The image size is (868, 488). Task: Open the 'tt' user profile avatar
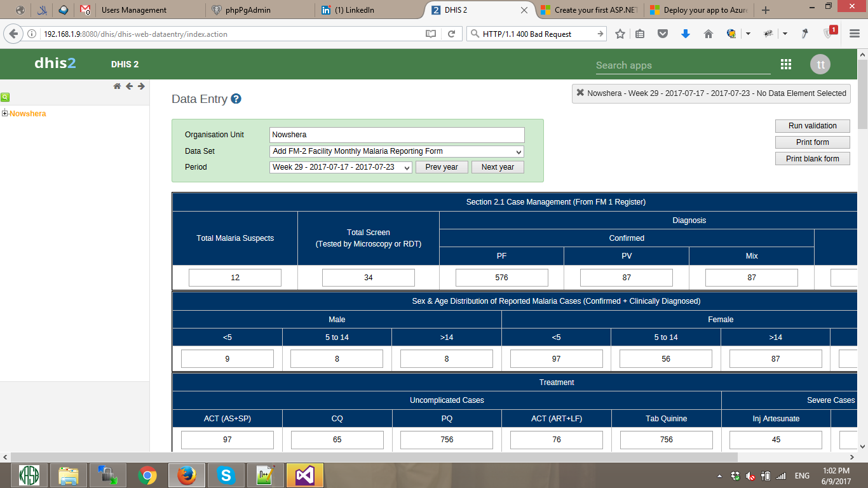click(820, 64)
